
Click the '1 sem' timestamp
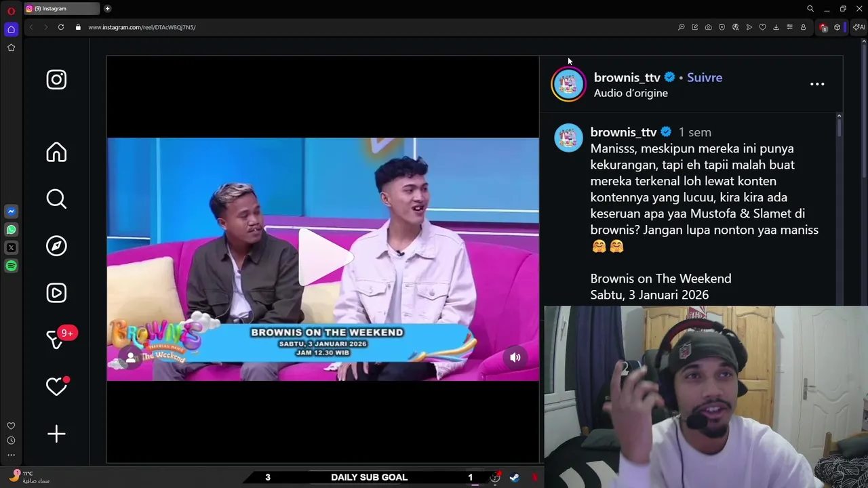pos(695,132)
